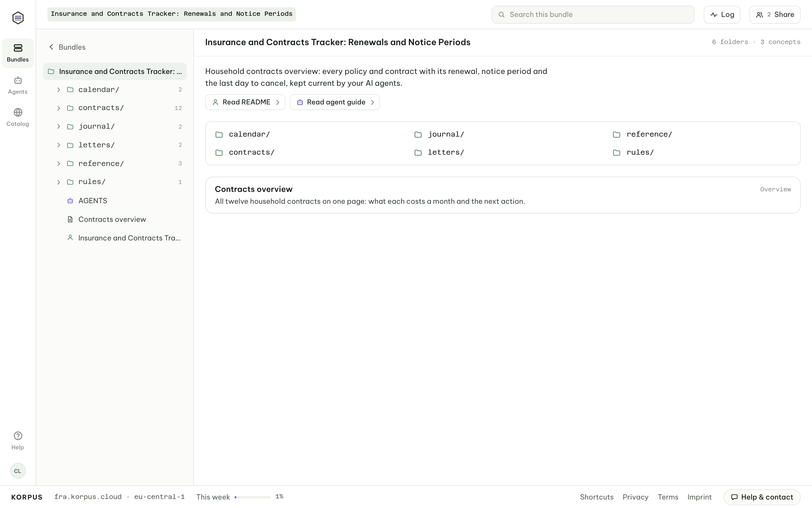Open the Shortcuts footer link

coord(597,497)
